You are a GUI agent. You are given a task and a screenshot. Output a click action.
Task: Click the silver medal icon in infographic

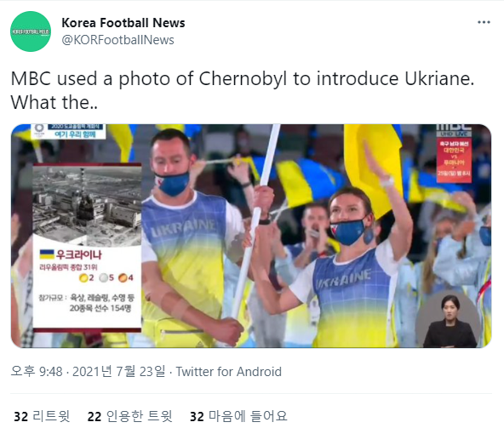(x=104, y=277)
